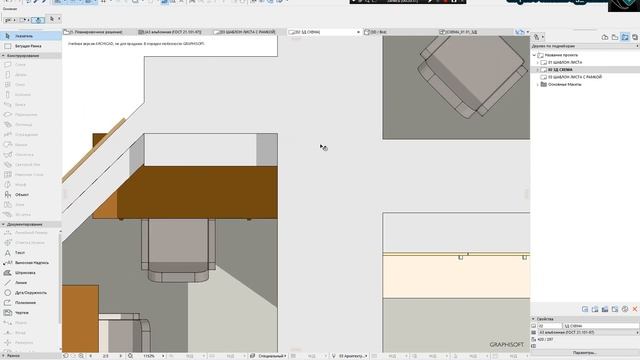Select the Полилиния (Polyline) tool
The height and width of the screenshot is (360, 640).
click(x=31, y=303)
